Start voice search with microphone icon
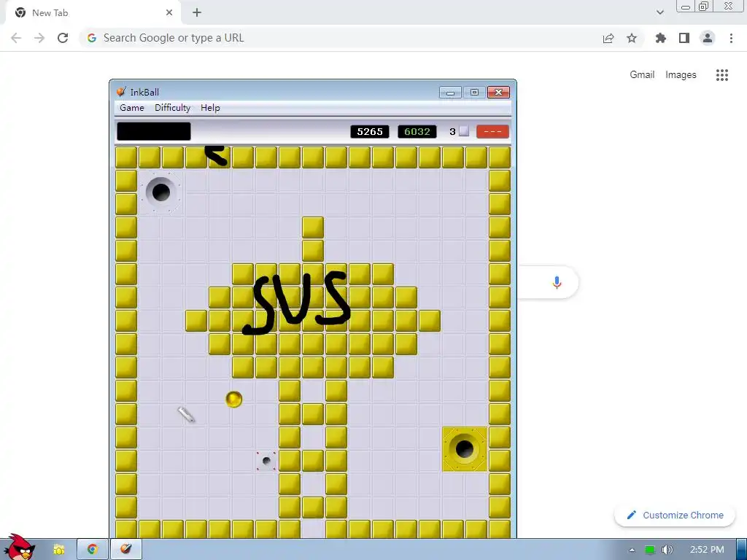747x560 pixels. pyautogui.click(x=557, y=282)
